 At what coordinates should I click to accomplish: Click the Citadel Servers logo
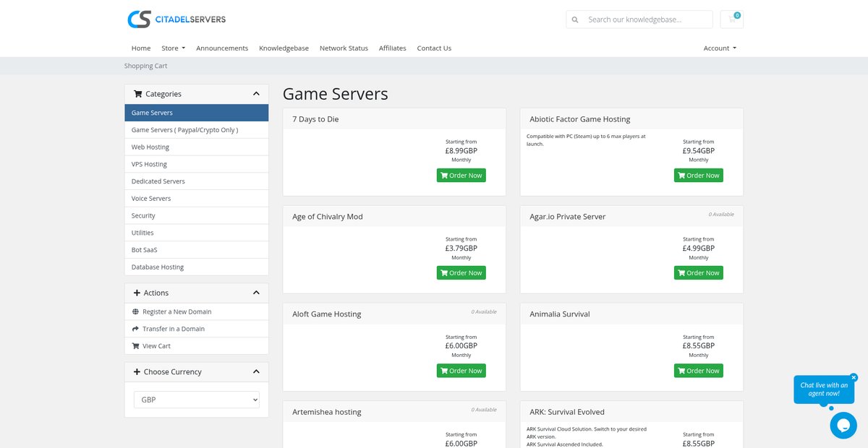(176, 20)
